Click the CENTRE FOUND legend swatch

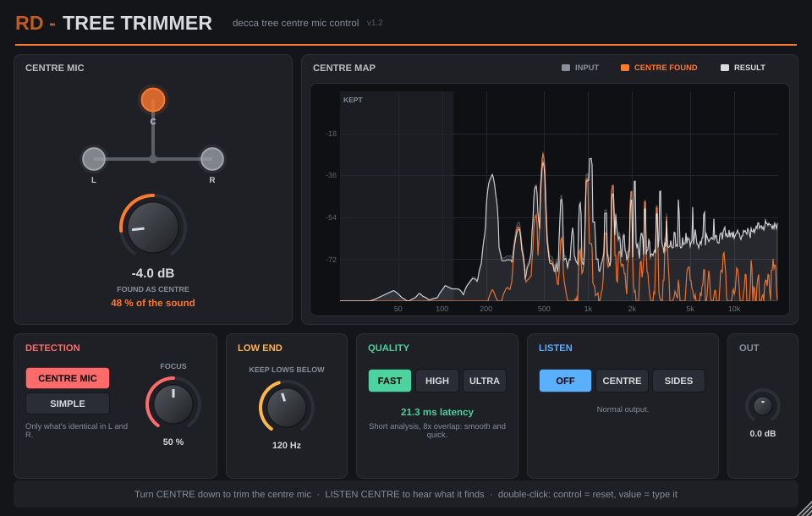(625, 68)
